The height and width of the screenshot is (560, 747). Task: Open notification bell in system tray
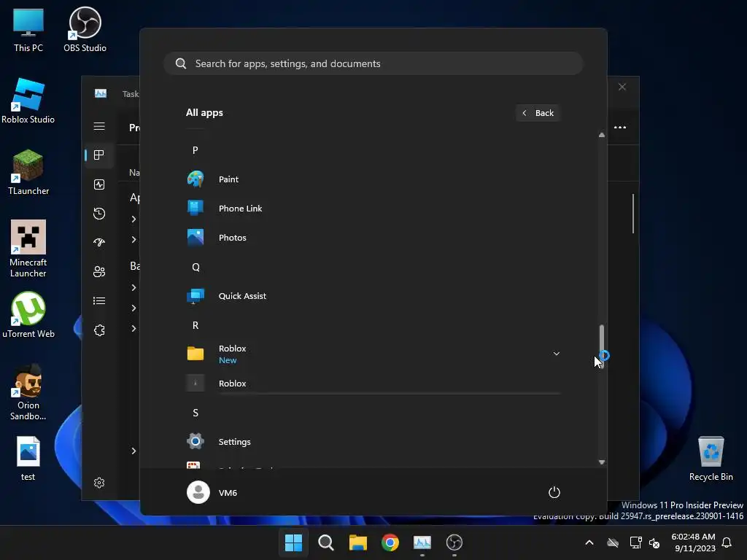727,542
